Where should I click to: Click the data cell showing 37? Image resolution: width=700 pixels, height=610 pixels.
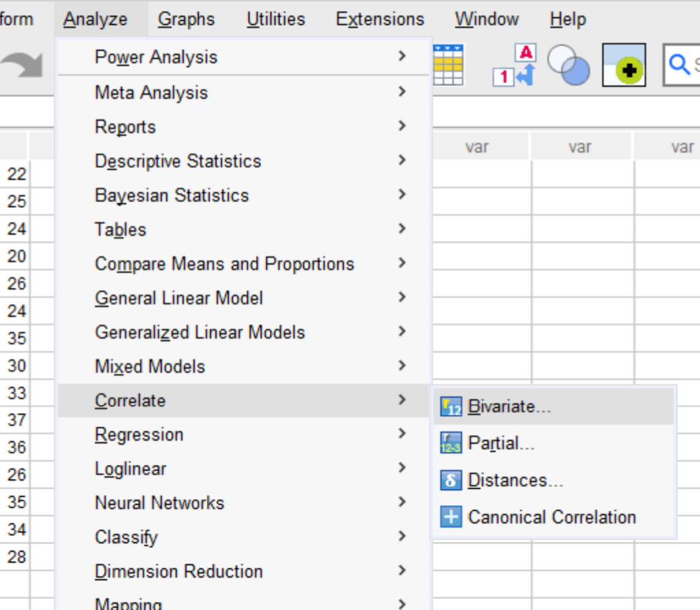click(x=15, y=420)
